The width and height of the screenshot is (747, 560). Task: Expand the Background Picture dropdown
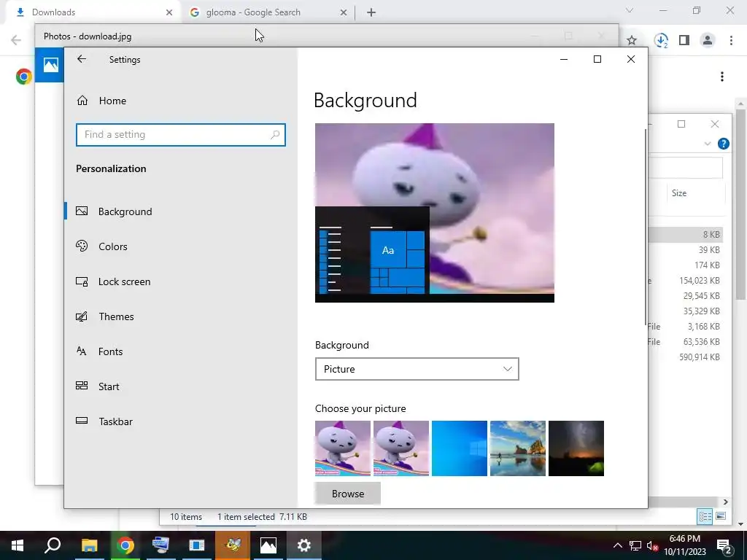coord(417,369)
